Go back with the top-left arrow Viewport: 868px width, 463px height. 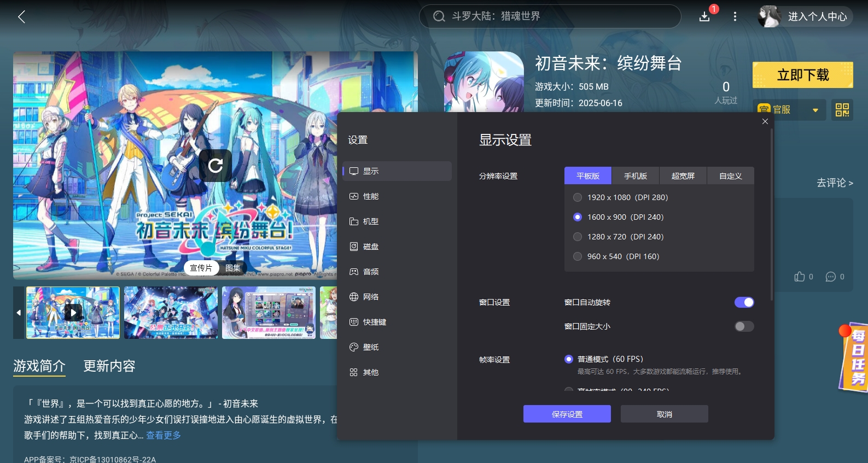click(21, 16)
